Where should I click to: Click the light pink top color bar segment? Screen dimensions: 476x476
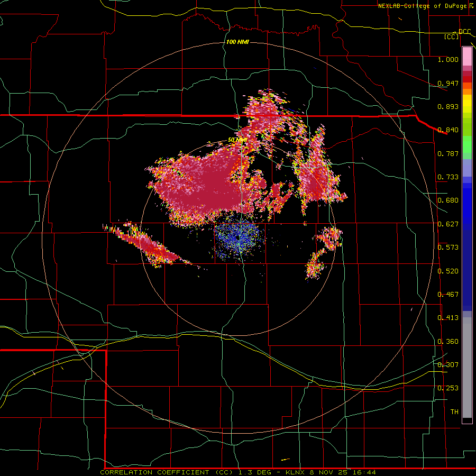pos(467,57)
